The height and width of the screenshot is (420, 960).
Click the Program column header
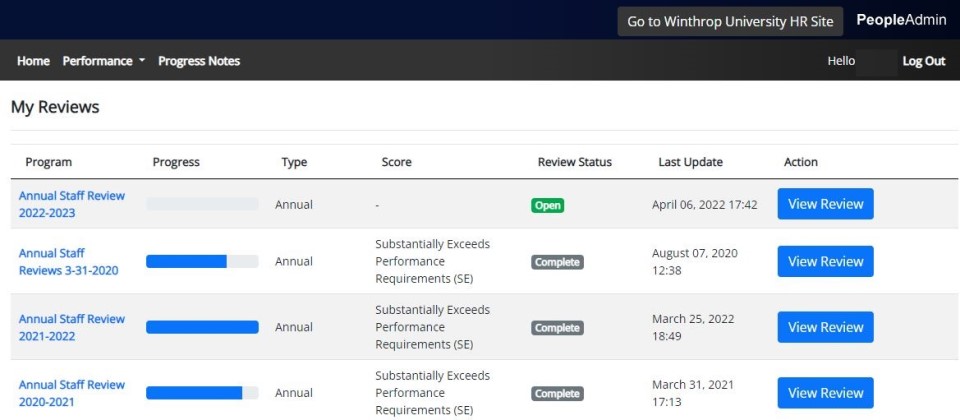[x=48, y=162]
